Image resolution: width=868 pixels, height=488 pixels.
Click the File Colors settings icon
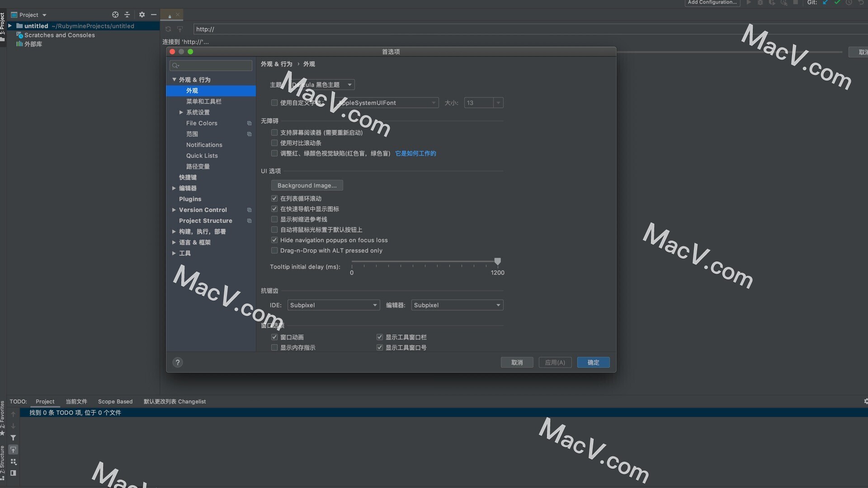(x=249, y=123)
